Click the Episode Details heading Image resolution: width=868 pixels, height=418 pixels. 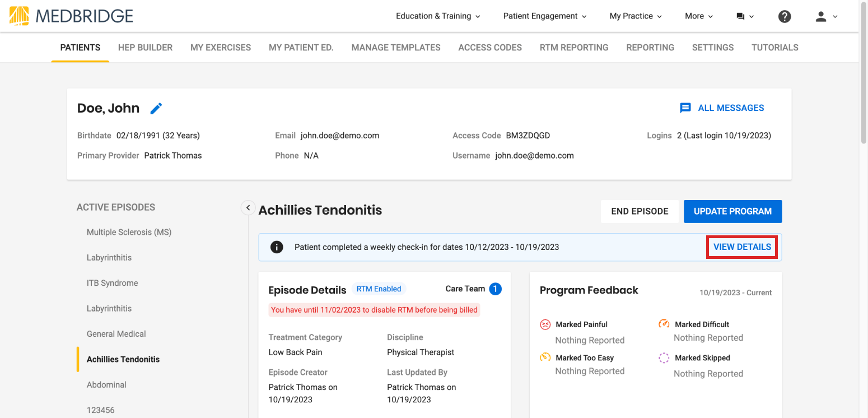click(x=307, y=290)
